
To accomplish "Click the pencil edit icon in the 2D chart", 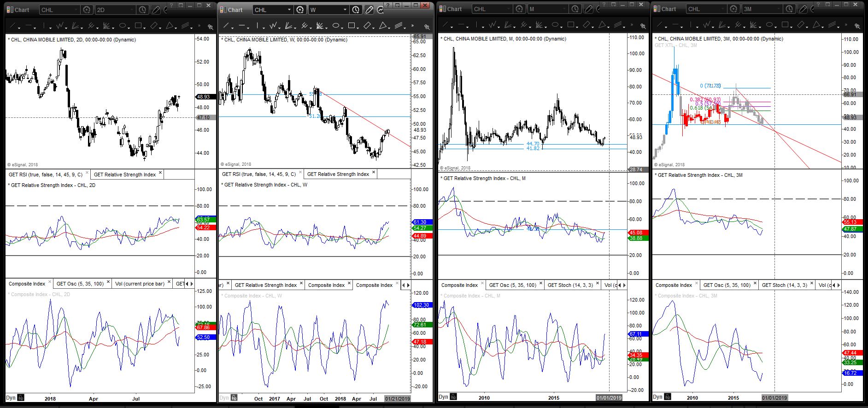I will [156, 10].
